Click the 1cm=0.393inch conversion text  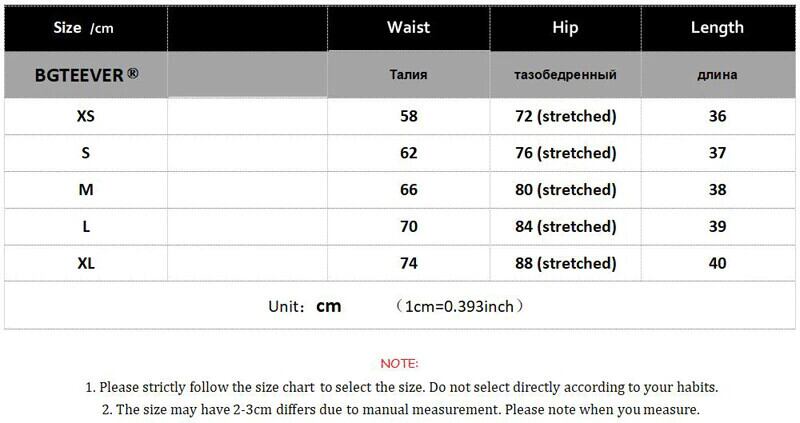pyautogui.click(x=459, y=306)
